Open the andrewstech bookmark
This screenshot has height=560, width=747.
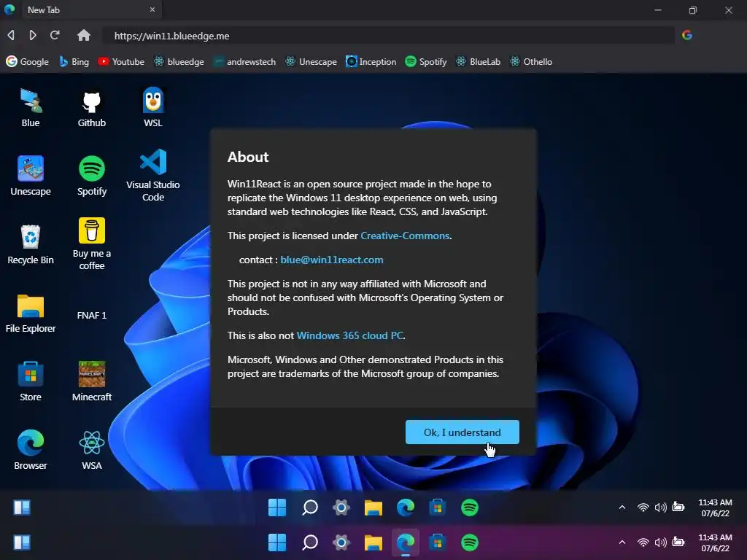(244, 62)
